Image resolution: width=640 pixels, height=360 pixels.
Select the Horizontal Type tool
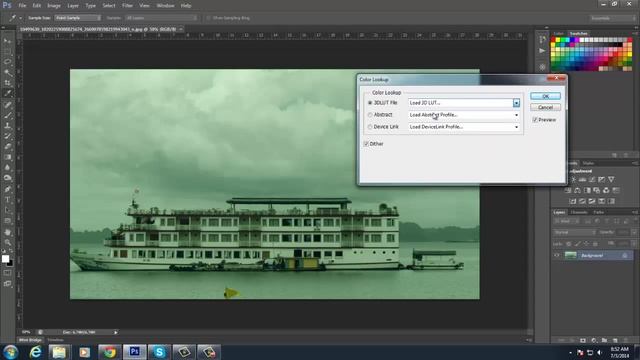7,200
